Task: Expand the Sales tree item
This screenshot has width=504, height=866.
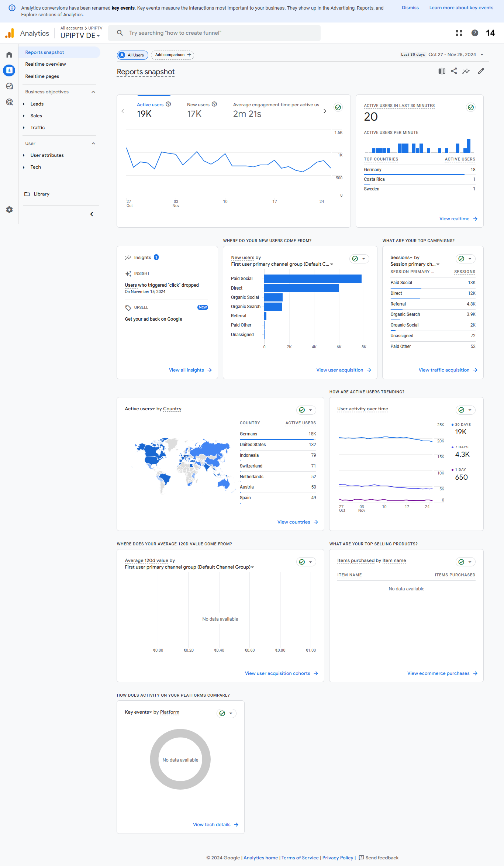Action: pyautogui.click(x=24, y=116)
